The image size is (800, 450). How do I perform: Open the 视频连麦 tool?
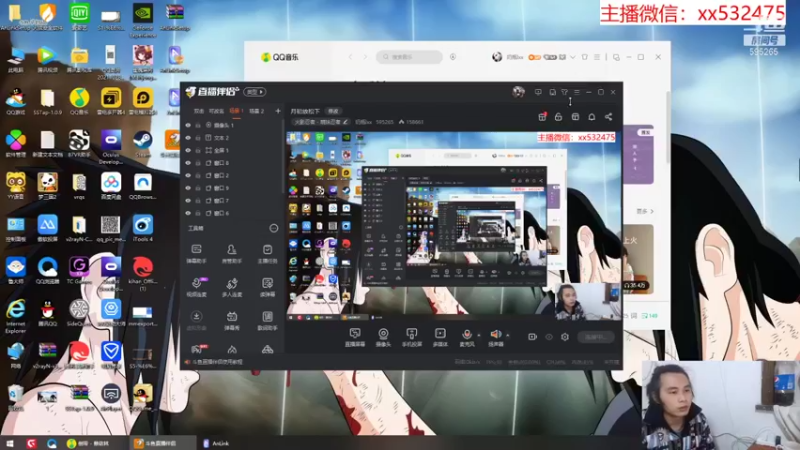point(196,287)
